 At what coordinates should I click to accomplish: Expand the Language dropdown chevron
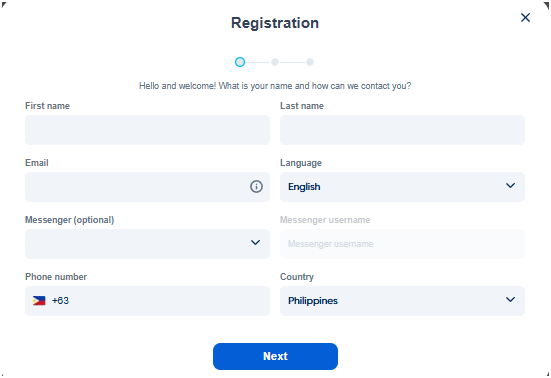pos(510,185)
